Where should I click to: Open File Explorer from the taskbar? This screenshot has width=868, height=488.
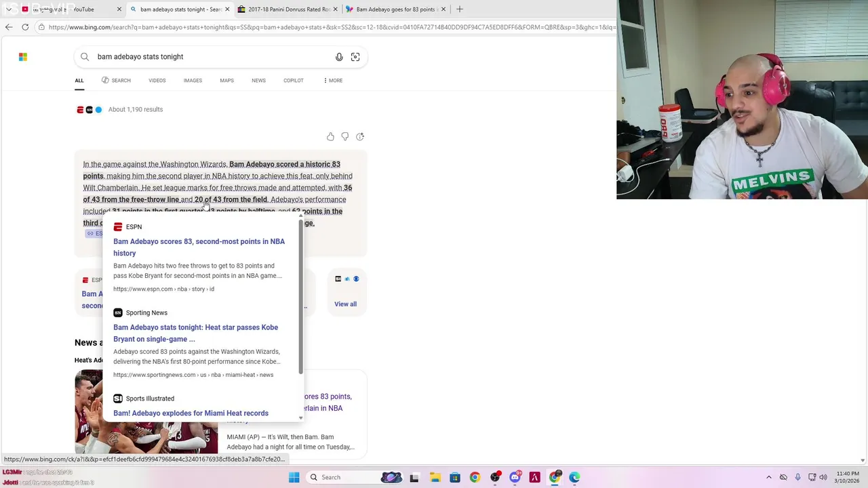(x=435, y=478)
